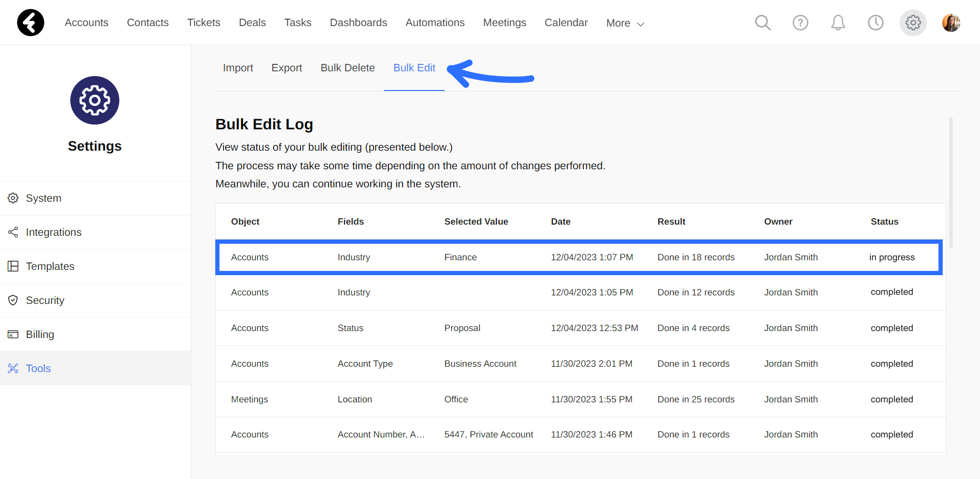The width and height of the screenshot is (980, 479).
Task: Click the Status column header
Action: pos(884,221)
